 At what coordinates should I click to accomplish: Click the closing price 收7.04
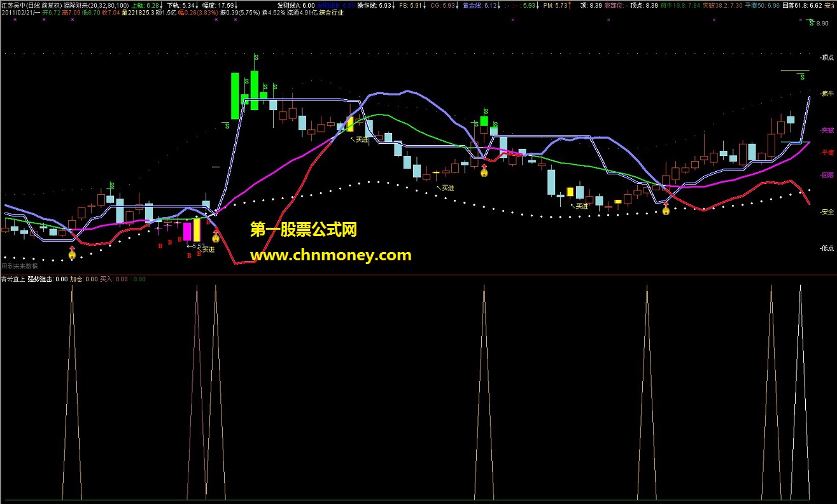[x=112, y=12]
